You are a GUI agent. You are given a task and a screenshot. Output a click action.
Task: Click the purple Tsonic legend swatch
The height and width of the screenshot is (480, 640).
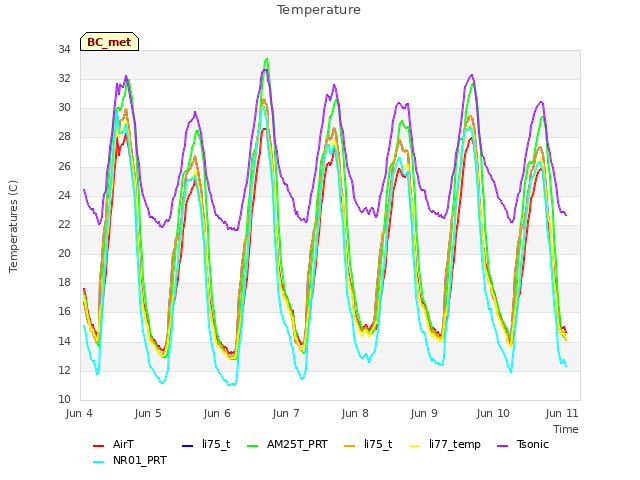tap(503, 446)
